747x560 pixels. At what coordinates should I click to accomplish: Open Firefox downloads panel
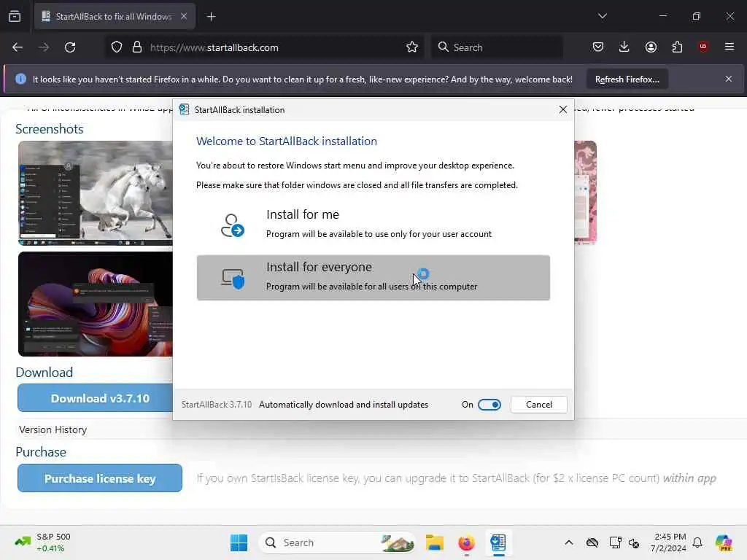coord(624,47)
